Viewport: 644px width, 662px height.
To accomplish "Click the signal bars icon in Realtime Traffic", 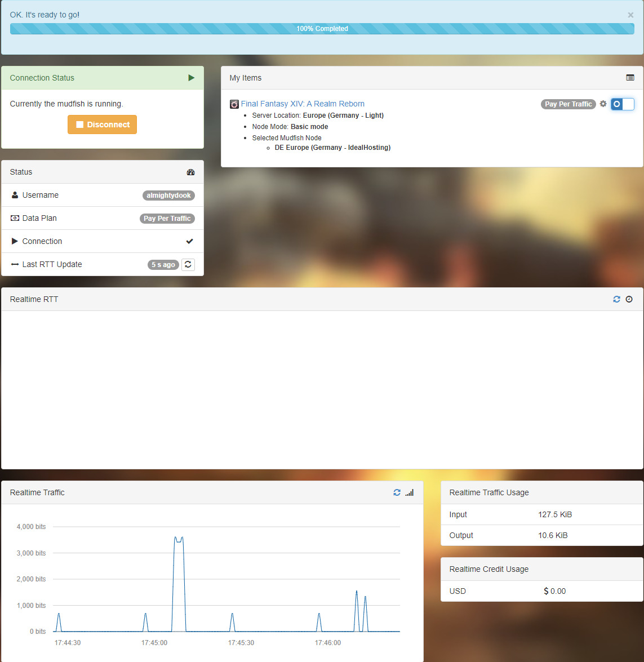I will point(410,493).
